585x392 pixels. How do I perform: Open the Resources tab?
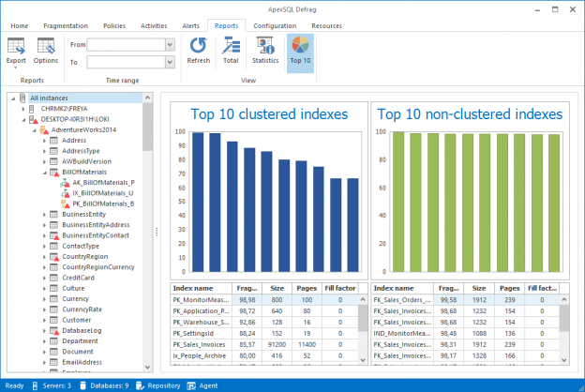coord(327,25)
